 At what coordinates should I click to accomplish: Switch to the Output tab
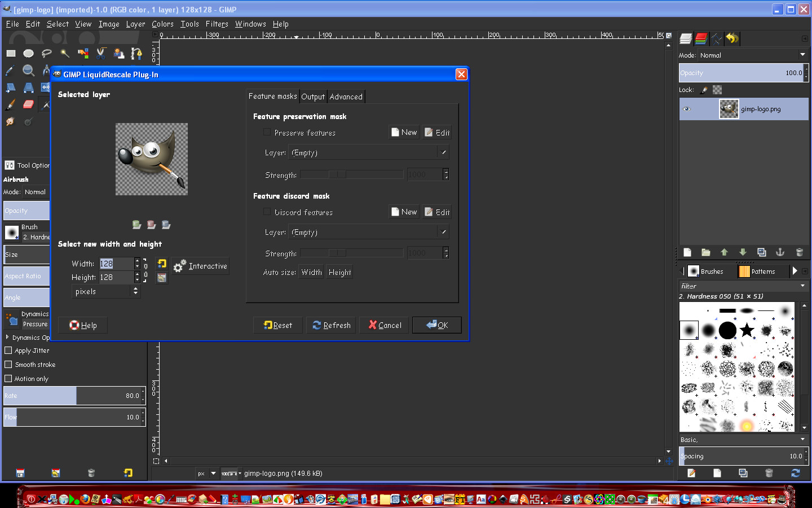[313, 97]
